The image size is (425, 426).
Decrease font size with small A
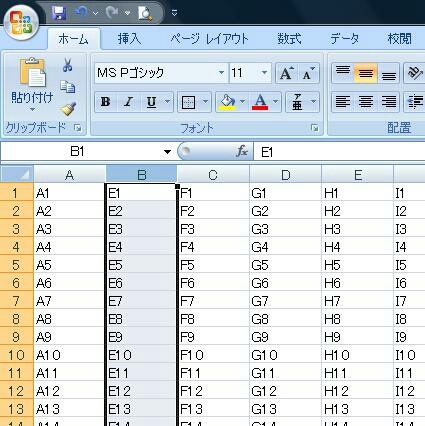[x=309, y=73]
